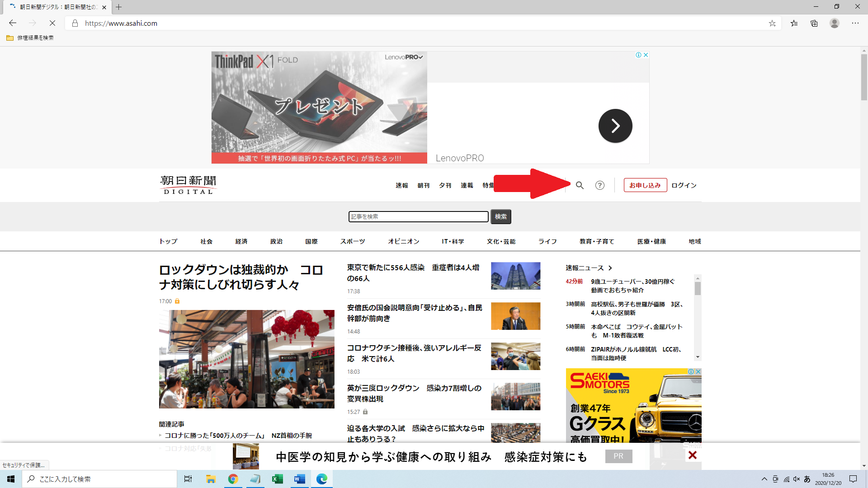Click the browser profile avatar icon
The width and height of the screenshot is (868, 488).
pos(835,23)
